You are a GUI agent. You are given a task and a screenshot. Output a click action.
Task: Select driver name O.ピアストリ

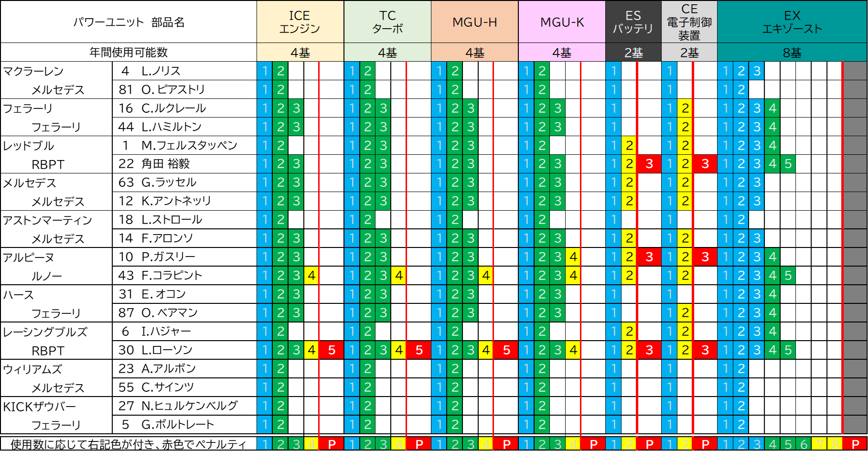pyautogui.click(x=173, y=89)
